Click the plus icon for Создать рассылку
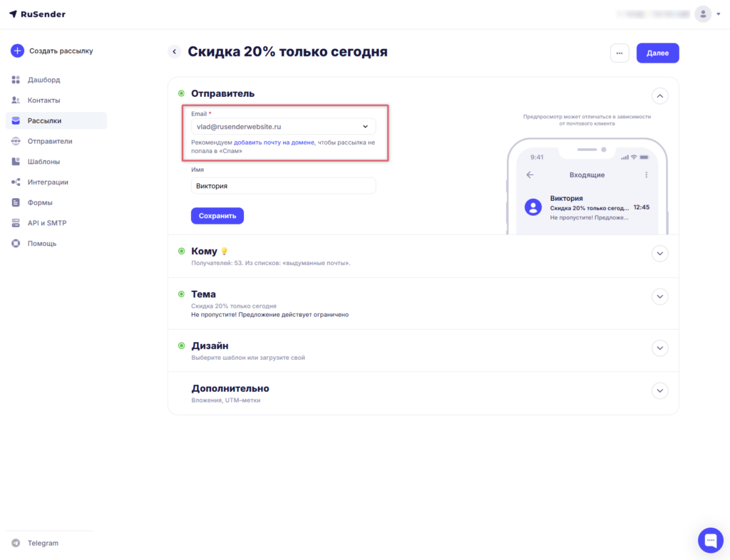The height and width of the screenshot is (560, 730). pos(17,51)
